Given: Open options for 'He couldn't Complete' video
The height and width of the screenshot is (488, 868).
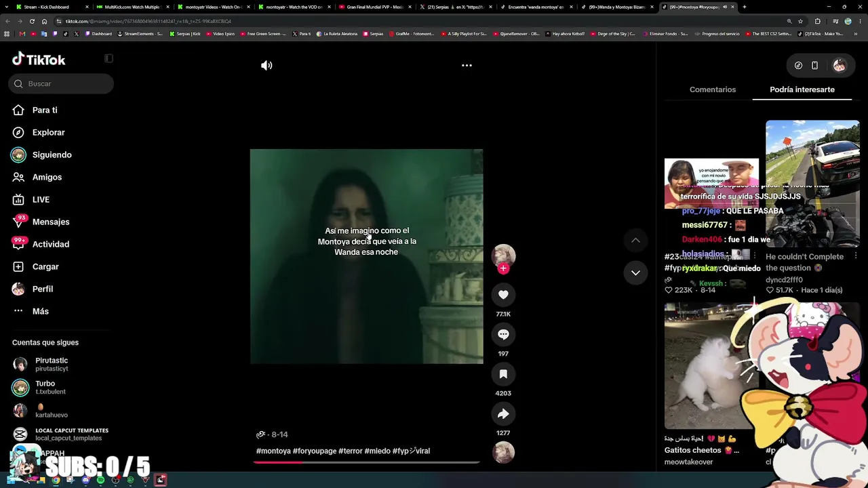Looking at the screenshot, I should coord(856,256).
